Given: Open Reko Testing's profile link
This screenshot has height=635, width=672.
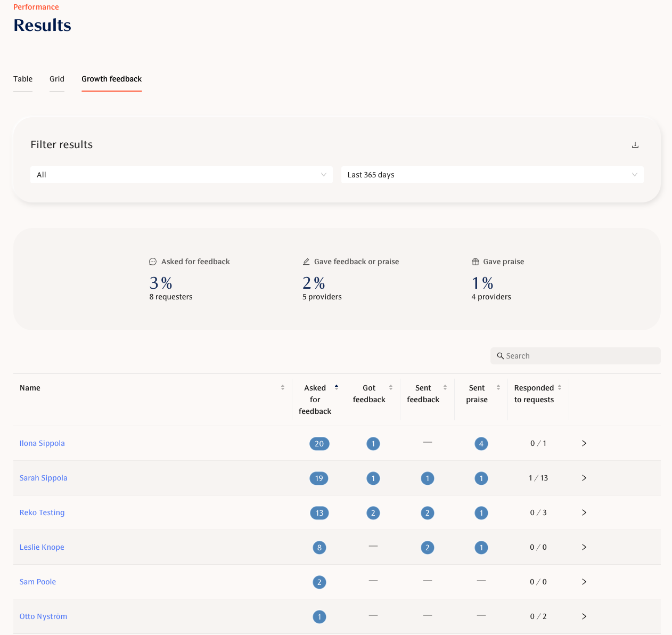Looking at the screenshot, I should click(x=42, y=512).
